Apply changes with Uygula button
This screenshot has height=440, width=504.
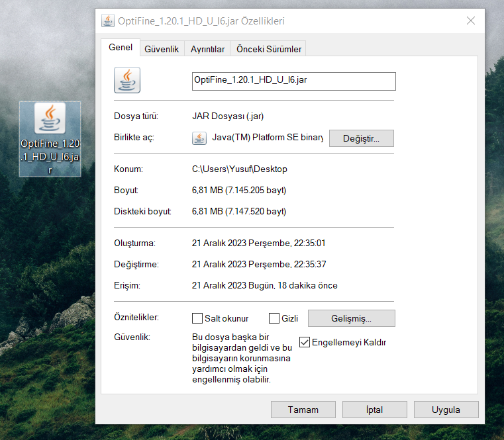[x=446, y=410]
